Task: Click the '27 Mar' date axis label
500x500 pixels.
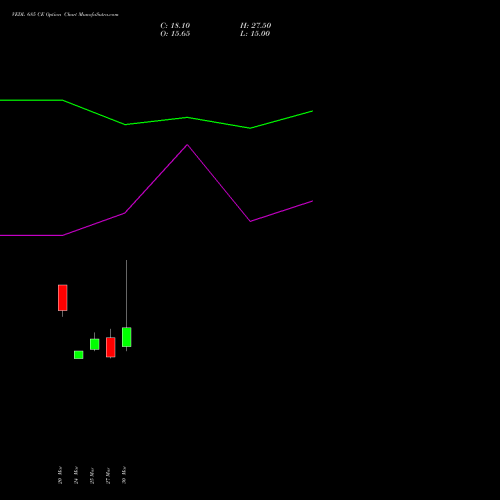Action: pyautogui.click(x=108, y=475)
